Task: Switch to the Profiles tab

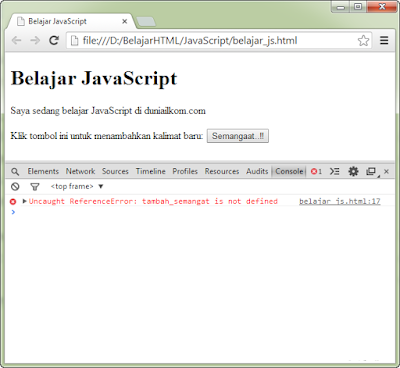Action: point(185,171)
